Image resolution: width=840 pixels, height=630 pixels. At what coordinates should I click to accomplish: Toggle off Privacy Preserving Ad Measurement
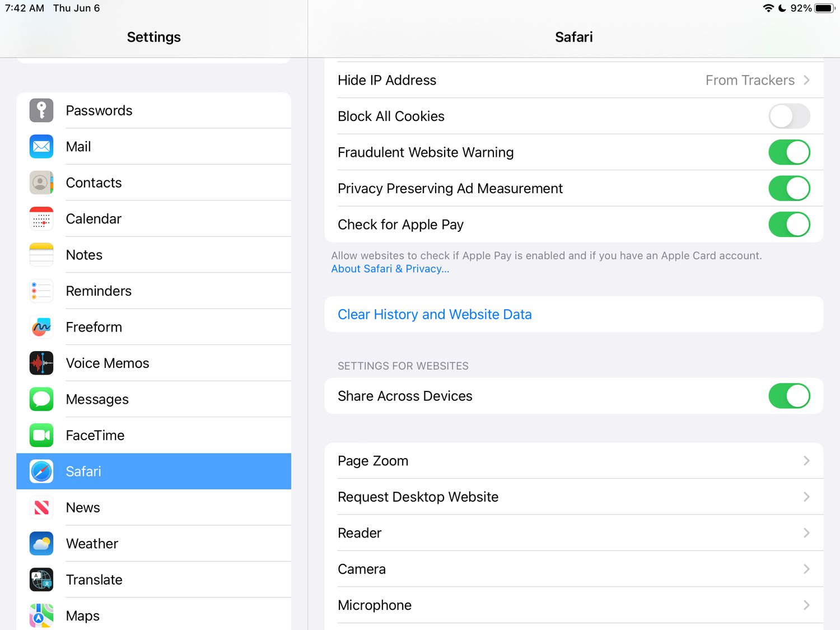(788, 189)
